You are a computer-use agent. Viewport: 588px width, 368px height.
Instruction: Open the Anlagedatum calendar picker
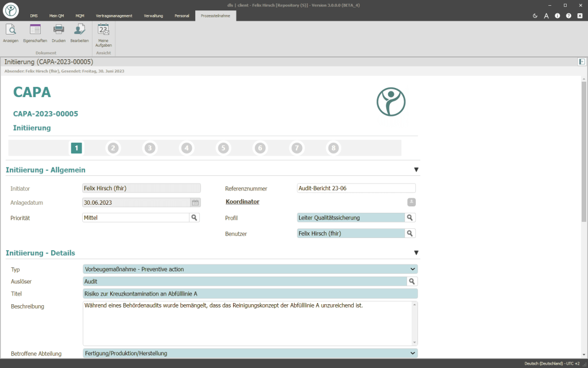click(195, 203)
